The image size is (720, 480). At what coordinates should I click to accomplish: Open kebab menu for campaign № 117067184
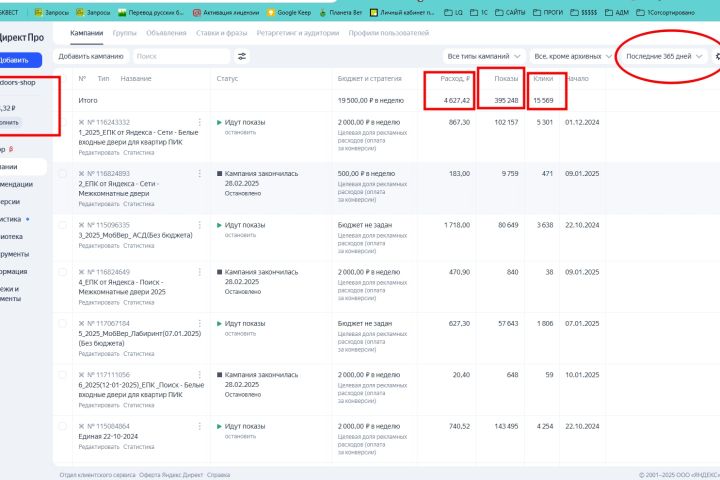tap(199, 323)
